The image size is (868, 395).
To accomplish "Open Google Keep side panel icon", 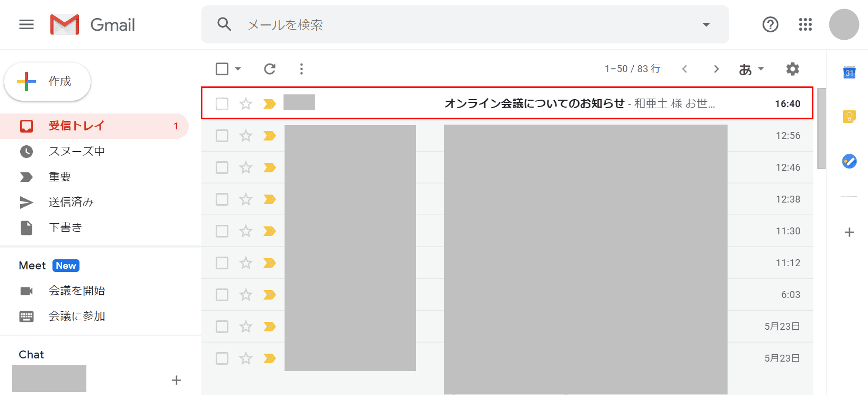I will [849, 117].
